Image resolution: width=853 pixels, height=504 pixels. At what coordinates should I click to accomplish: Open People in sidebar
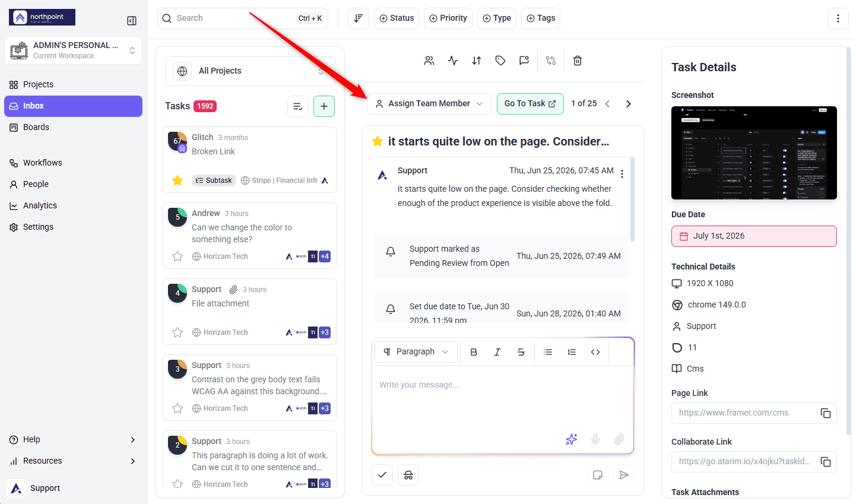(73, 185)
